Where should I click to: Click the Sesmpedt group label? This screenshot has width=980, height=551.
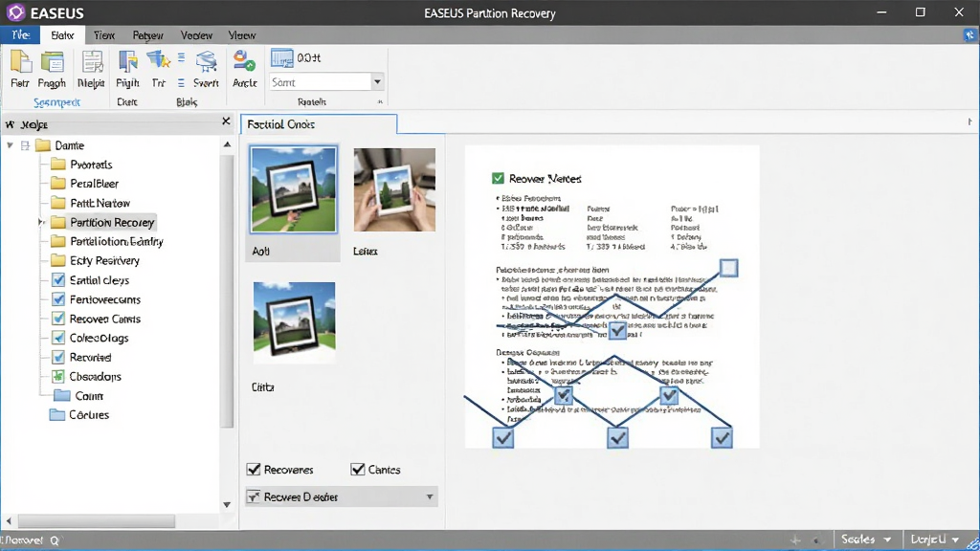coord(56,101)
